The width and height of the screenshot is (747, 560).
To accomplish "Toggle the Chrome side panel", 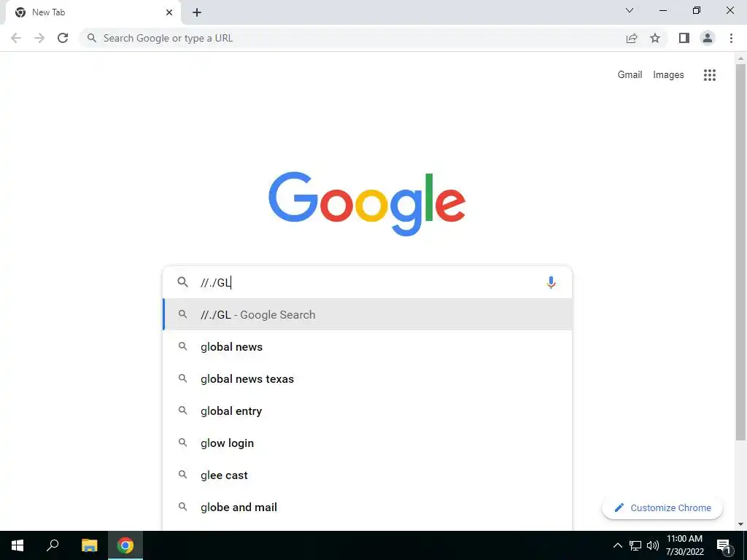I will click(x=684, y=38).
